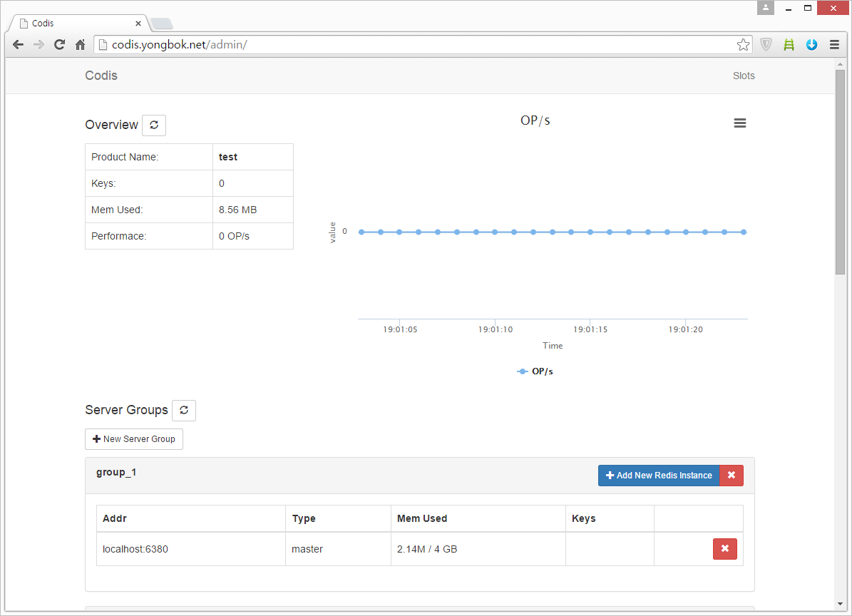Click the Chrome user profile icon
This screenshot has width=852, height=616.
[765, 8]
